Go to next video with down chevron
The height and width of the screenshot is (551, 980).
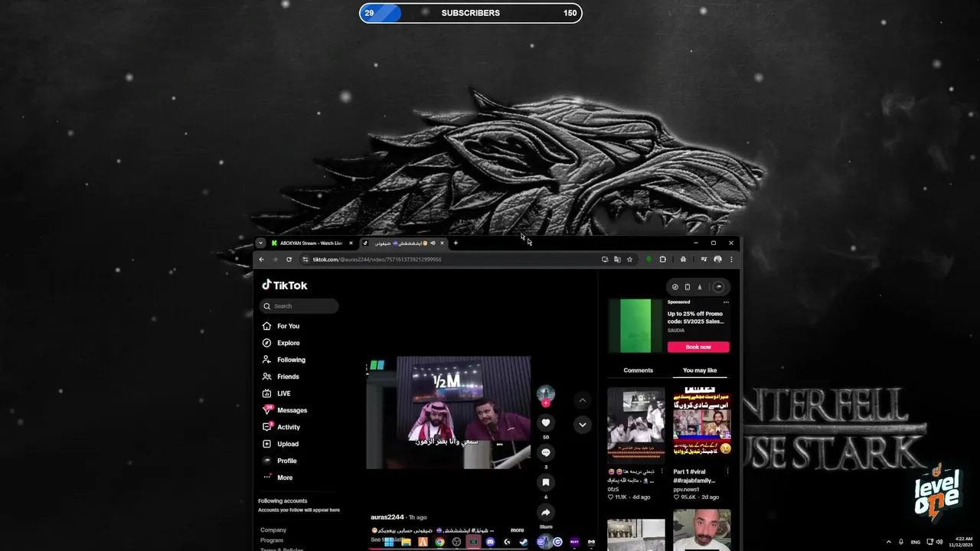(x=583, y=425)
